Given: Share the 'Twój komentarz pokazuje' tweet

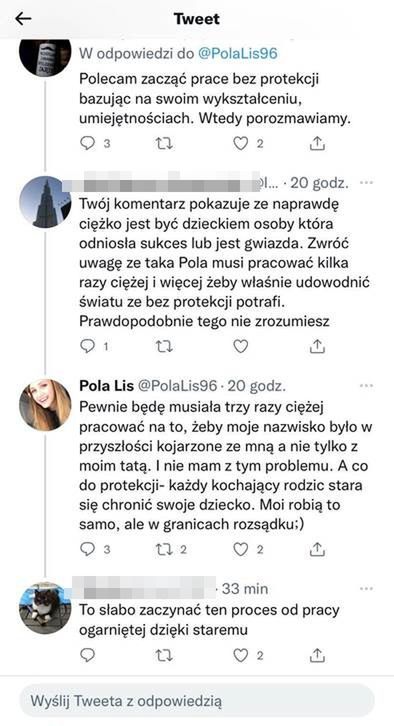Looking at the screenshot, I should pos(317,346).
